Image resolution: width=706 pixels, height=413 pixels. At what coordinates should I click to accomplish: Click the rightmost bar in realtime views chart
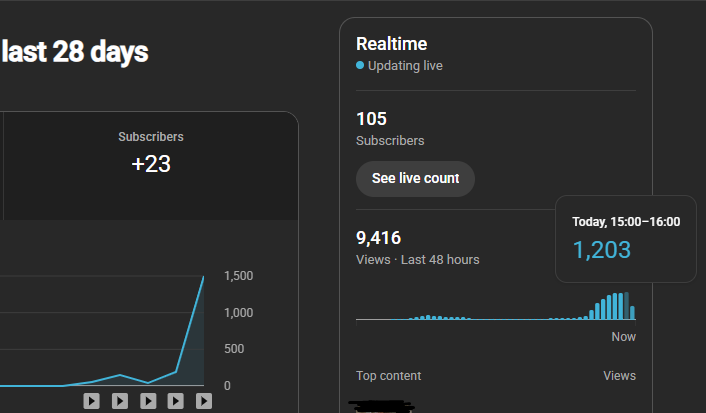point(632,313)
